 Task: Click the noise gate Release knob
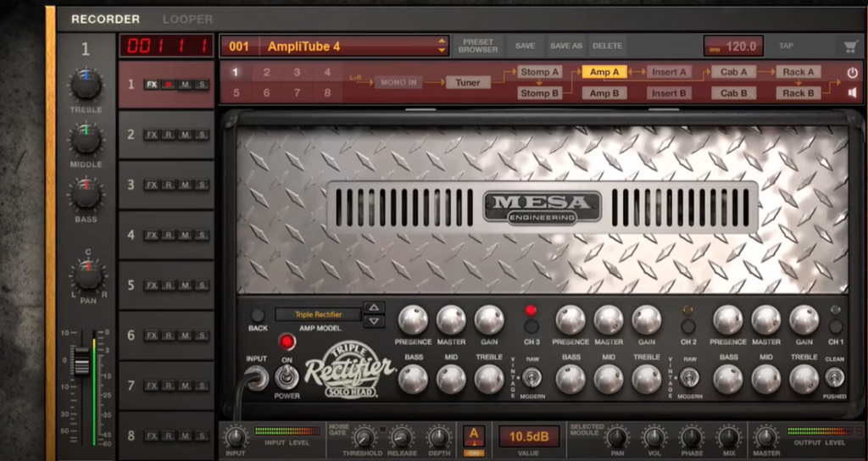[402, 437]
